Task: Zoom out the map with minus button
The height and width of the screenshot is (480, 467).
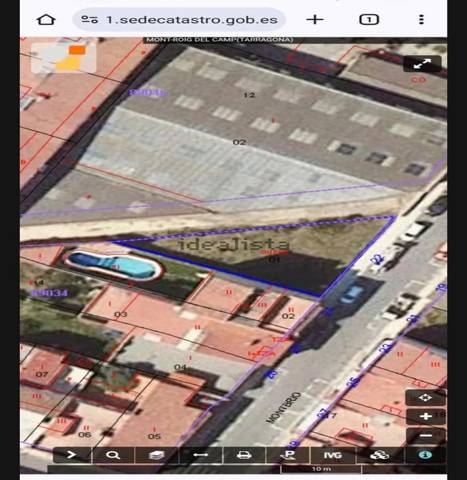Action: [x=425, y=435]
